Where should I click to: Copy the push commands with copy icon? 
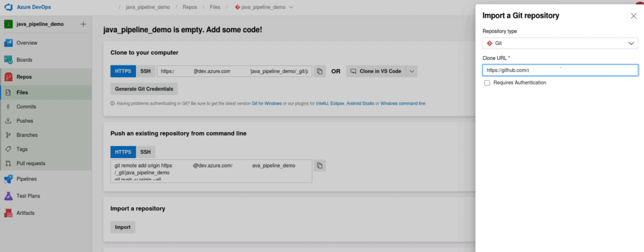point(319,166)
